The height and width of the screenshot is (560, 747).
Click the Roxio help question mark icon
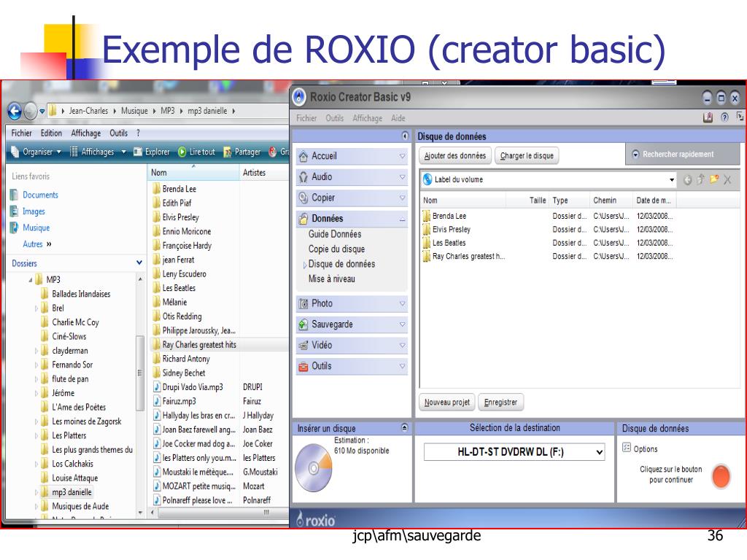pyautogui.click(x=724, y=117)
